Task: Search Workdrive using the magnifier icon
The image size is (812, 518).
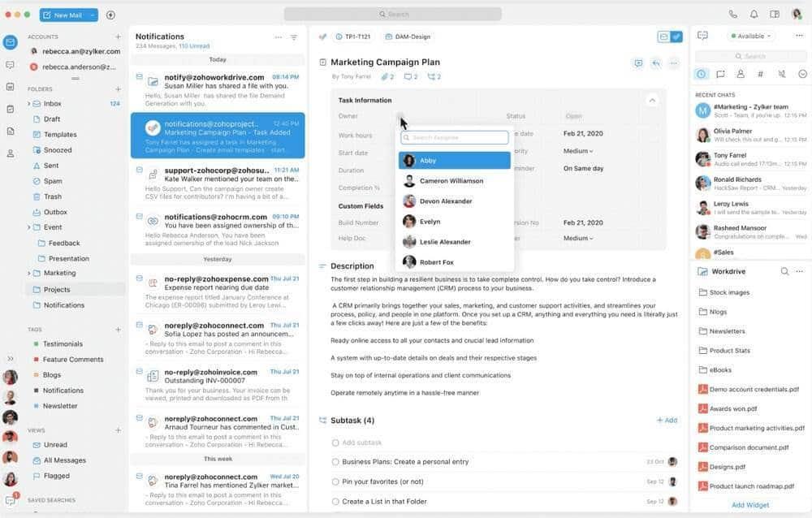Action: [x=784, y=272]
